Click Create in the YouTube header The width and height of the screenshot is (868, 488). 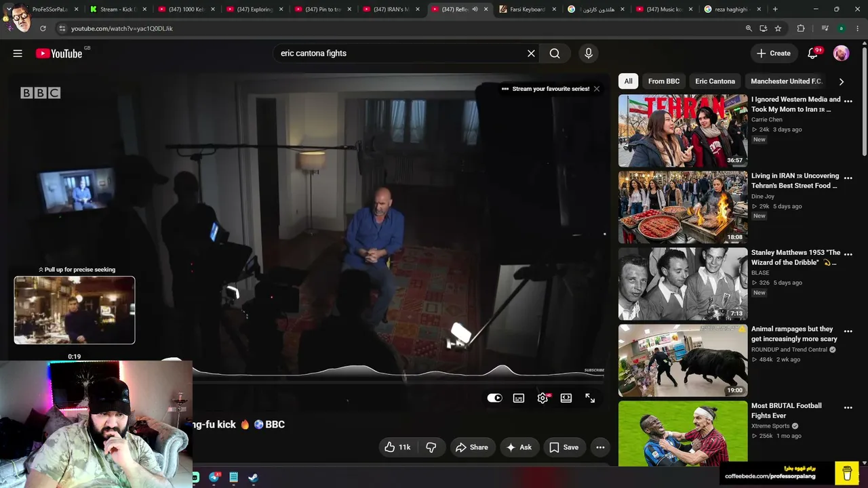point(774,54)
